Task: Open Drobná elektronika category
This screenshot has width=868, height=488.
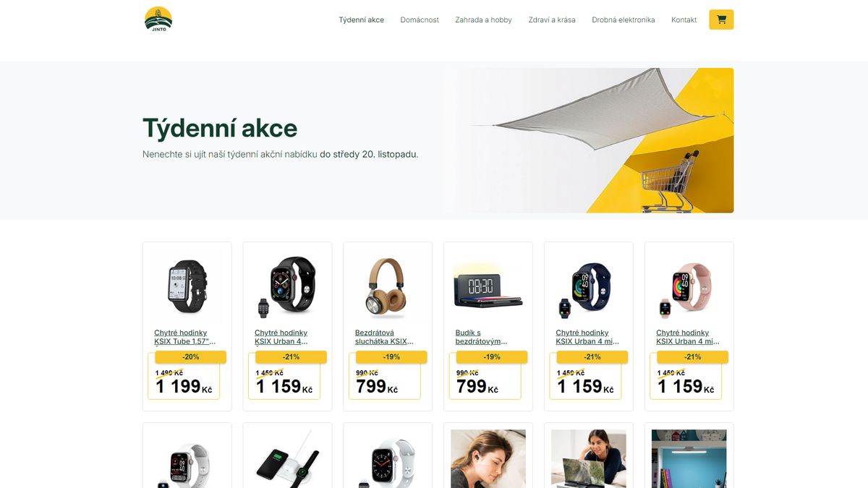Action: click(x=624, y=20)
